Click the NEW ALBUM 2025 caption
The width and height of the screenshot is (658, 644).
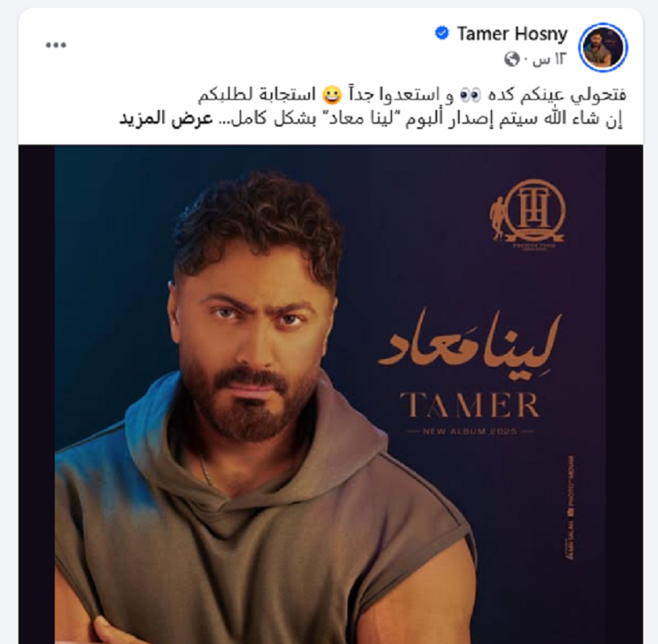470,431
